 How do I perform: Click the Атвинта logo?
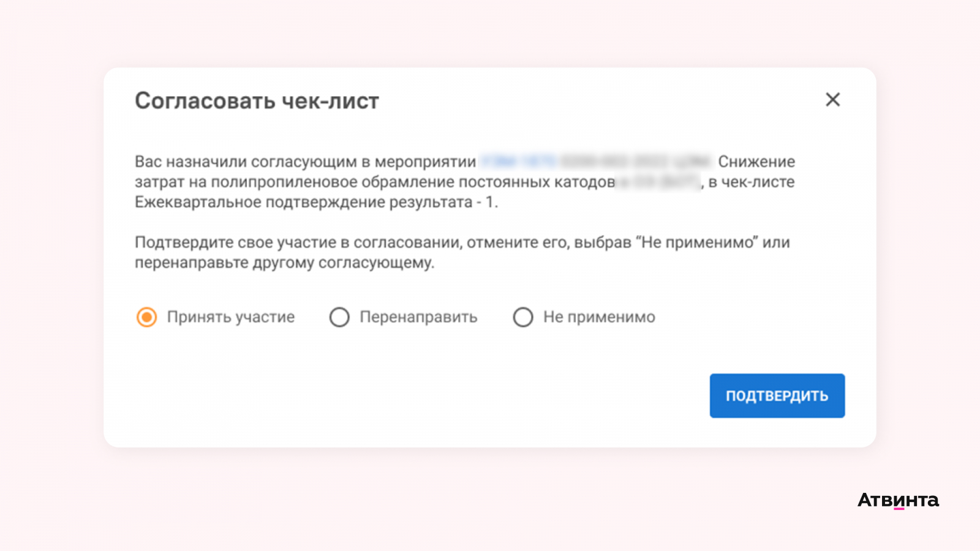(898, 500)
